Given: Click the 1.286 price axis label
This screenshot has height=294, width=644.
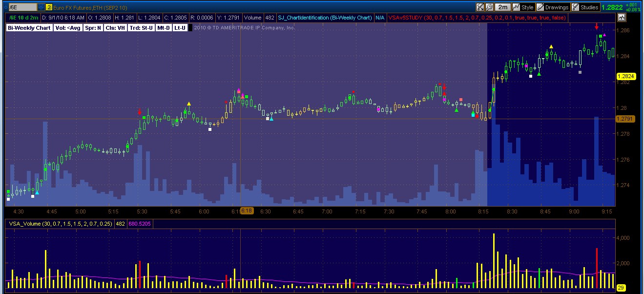Looking at the screenshot, I should coord(623,30).
